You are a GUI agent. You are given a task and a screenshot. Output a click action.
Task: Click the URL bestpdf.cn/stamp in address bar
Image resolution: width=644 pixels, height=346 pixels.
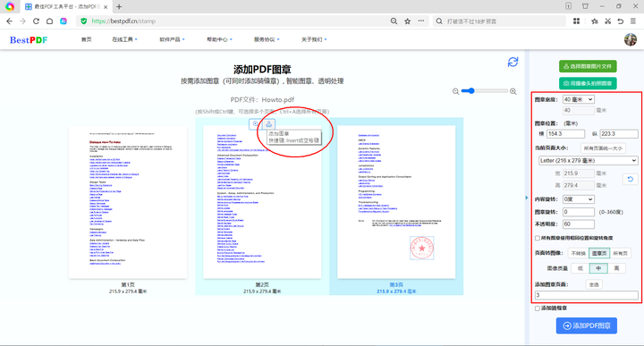click(x=123, y=21)
